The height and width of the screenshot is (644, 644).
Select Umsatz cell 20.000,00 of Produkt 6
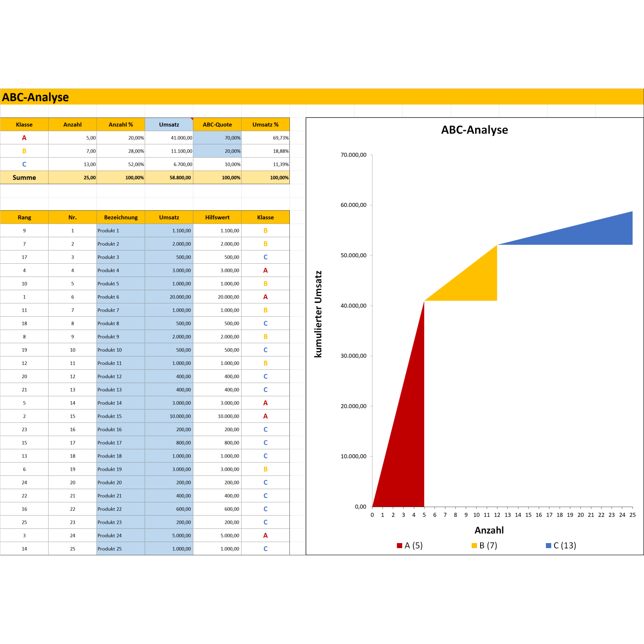169,297
